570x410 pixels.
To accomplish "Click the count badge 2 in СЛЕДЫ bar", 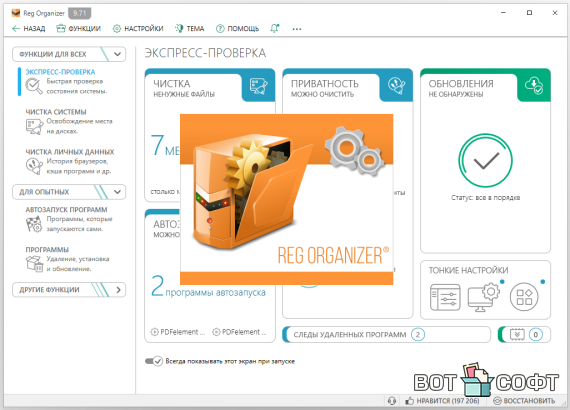I will 418,334.
